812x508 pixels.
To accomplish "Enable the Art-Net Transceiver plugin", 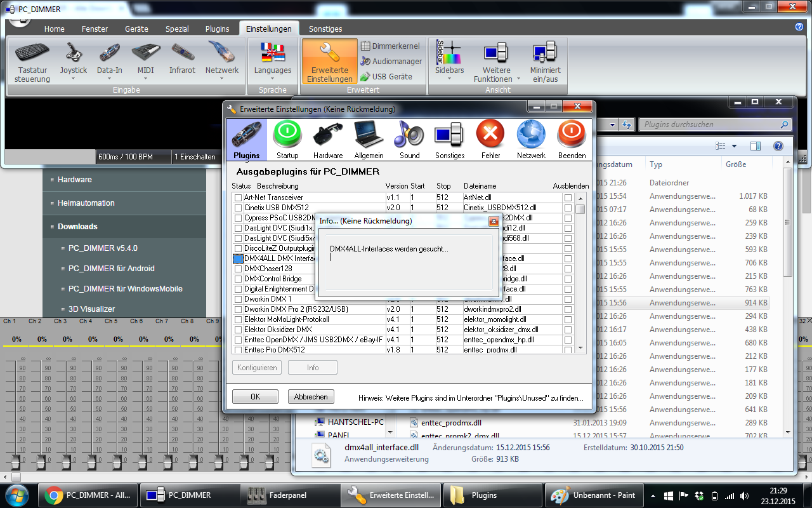I will click(238, 196).
